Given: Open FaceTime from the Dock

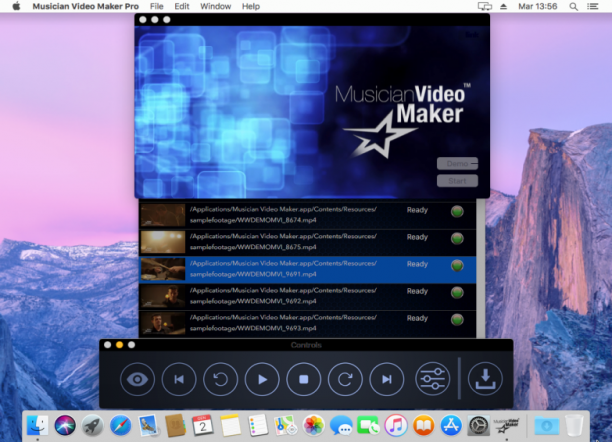Looking at the screenshot, I should click(368, 425).
